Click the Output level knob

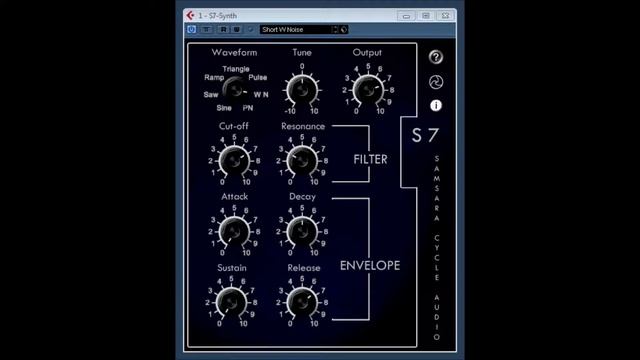pos(368,89)
